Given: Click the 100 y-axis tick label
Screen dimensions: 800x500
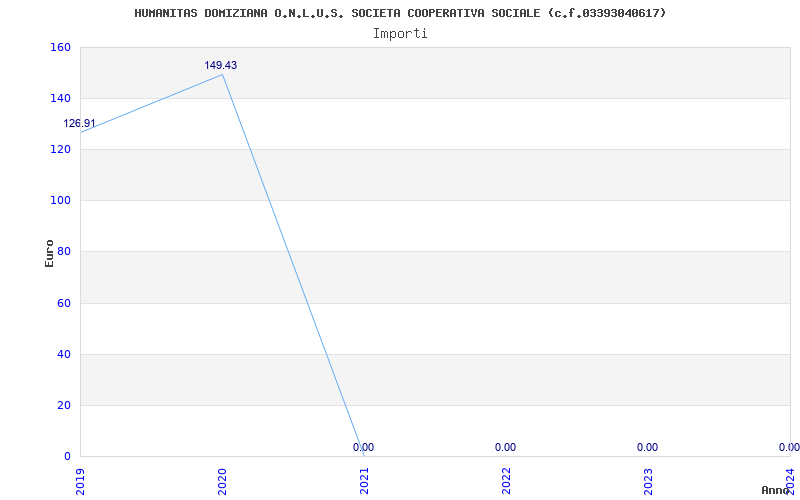Looking at the screenshot, I should tap(60, 201).
